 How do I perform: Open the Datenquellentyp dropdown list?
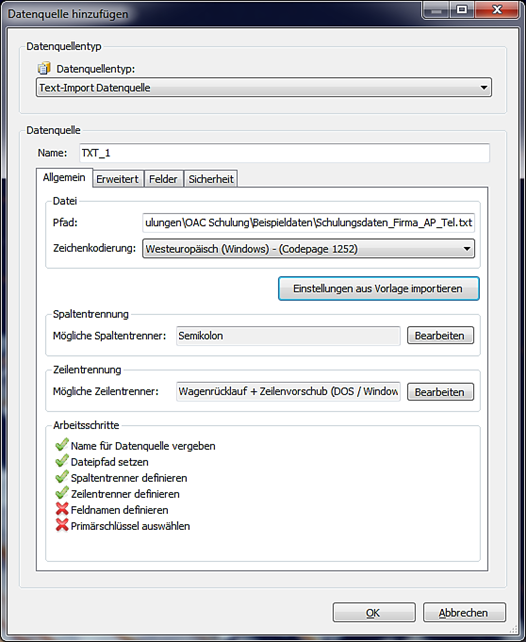pos(264,88)
